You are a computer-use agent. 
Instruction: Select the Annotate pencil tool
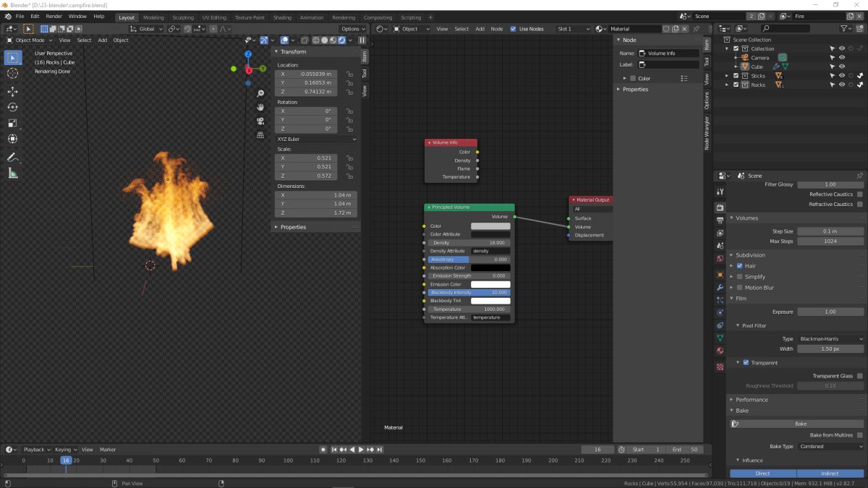click(x=12, y=157)
